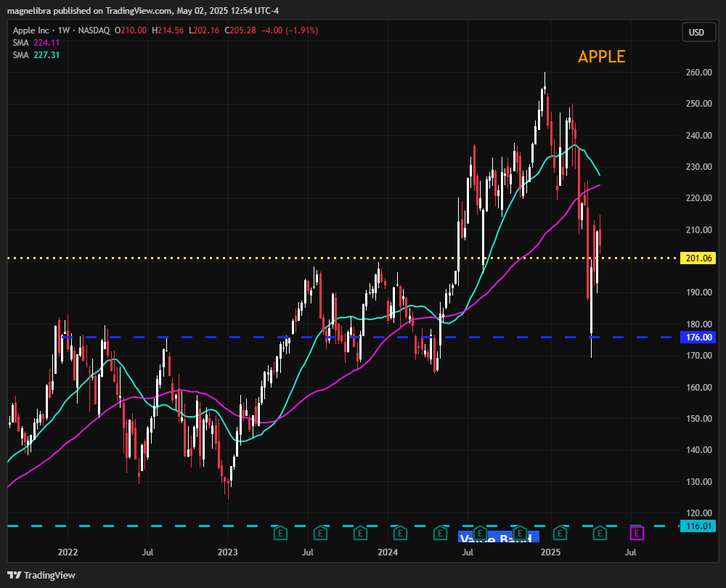Click the Apple Inc symbol title
The image size is (726, 588).
click(x=31, y=30)
